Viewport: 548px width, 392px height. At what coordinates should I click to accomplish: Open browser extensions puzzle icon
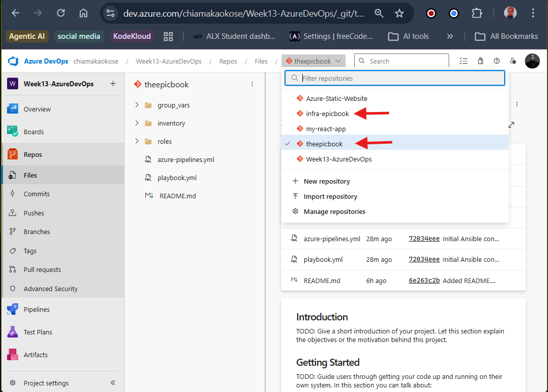(476, 13)
